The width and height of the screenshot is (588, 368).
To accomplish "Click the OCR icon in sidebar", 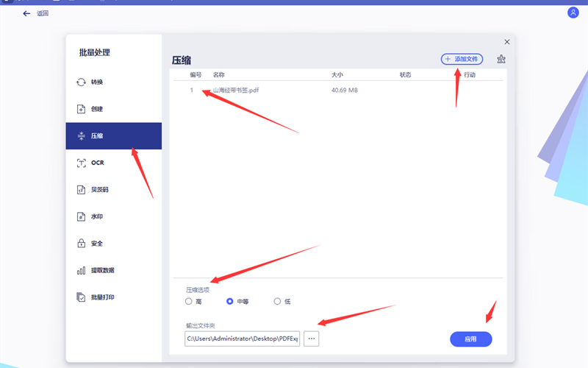I will coord(81,163).
